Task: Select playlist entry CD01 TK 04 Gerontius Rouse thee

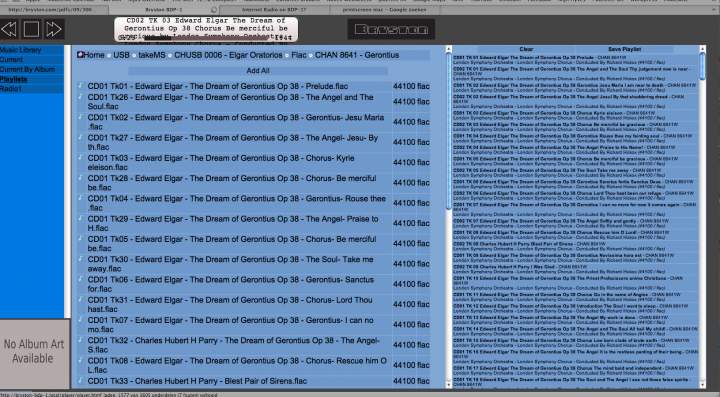Action: point(575,138)
